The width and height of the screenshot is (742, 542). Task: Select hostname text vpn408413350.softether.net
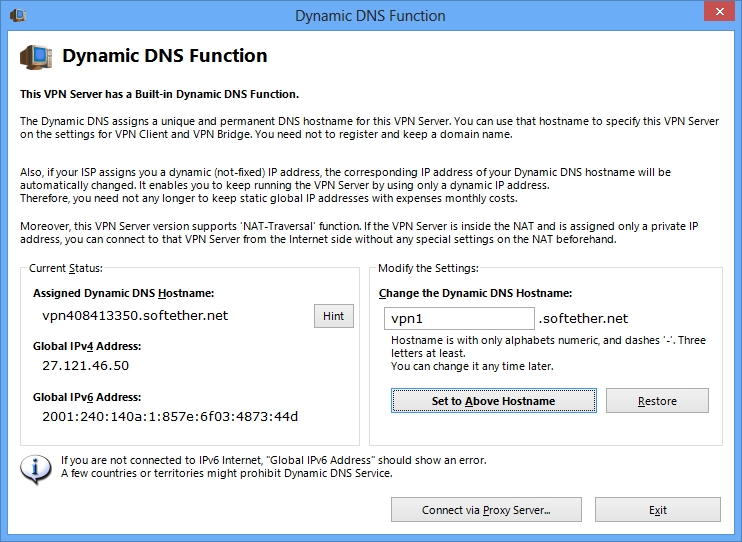click(x=135, y=316)
